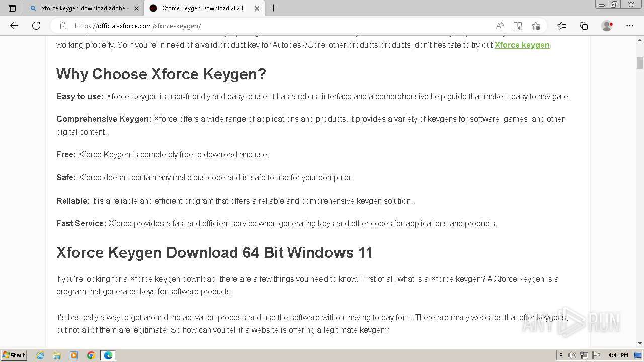This screenshot has height=362, width=644.
Task: Open the Collections panel
Action: tap(584, 26)
